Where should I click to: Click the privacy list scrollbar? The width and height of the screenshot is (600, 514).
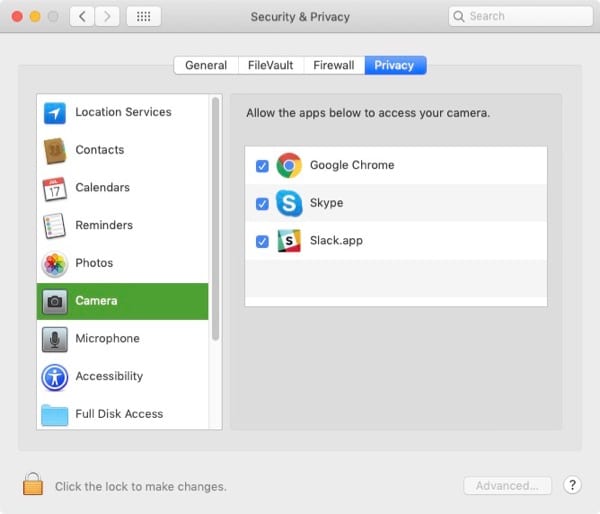click(x=215, y=219)
